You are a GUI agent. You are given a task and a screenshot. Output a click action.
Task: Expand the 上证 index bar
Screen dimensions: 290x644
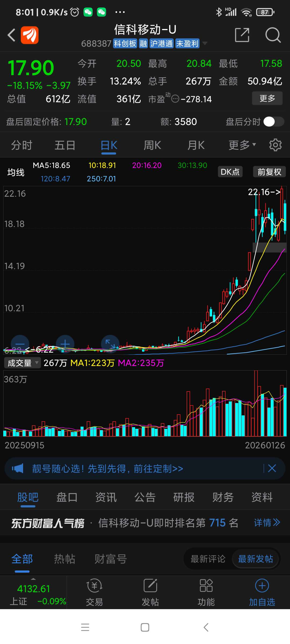coord(33,592)
